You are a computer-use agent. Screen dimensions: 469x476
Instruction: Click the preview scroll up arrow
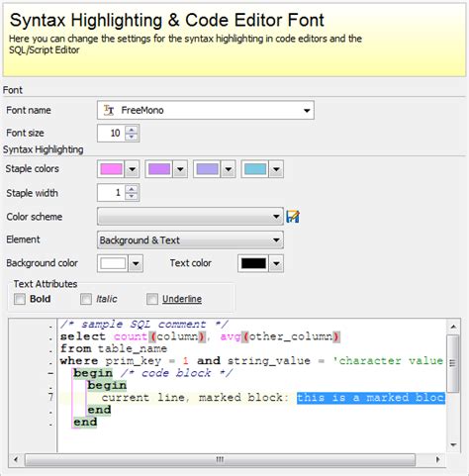coord(453,327)
